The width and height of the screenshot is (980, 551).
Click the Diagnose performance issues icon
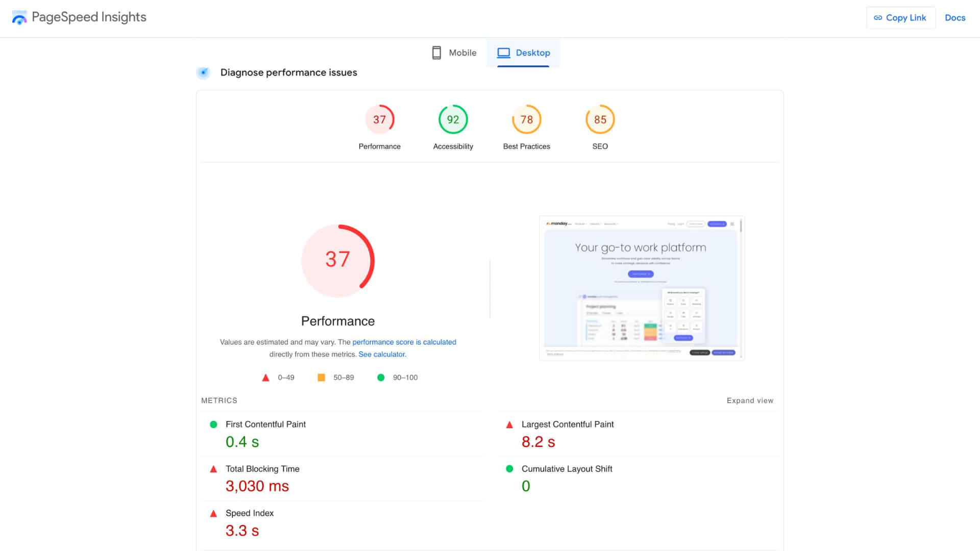click(203, 72)
